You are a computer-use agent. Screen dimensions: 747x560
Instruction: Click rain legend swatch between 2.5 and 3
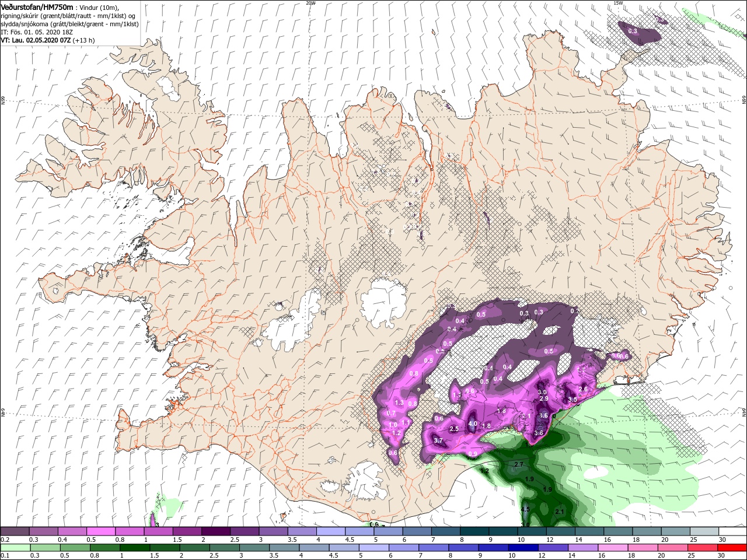coord(225,548)
